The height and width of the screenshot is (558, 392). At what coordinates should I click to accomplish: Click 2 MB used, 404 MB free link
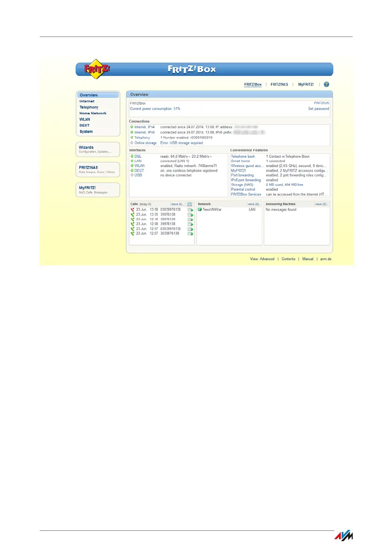(284, 185)
